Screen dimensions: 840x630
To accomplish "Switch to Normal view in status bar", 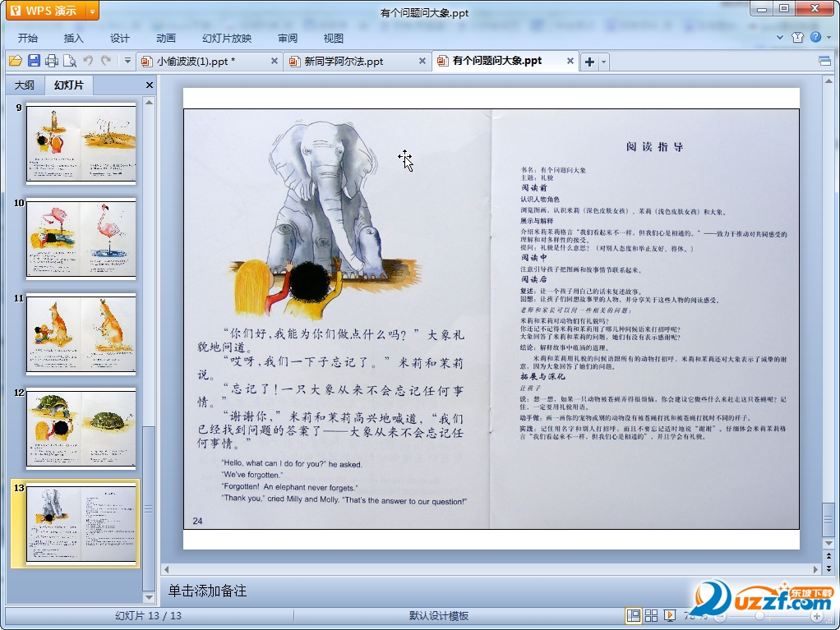I will [x=633, y=616].
